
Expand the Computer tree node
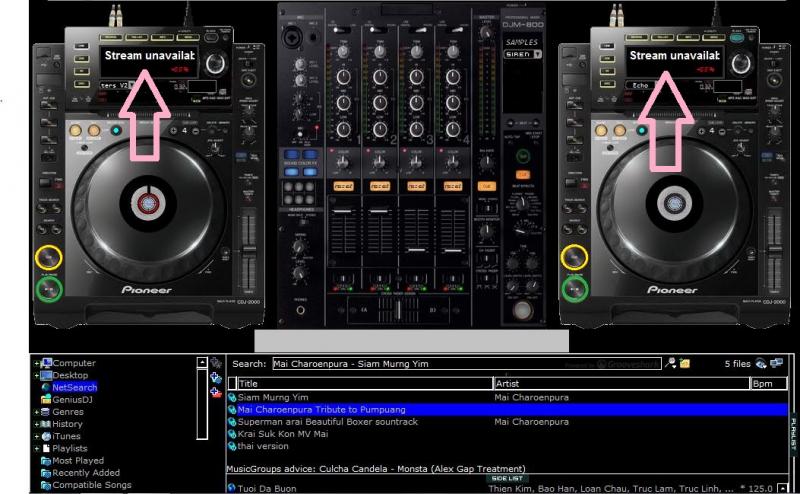pyautogui.click(x=37, y=363)
